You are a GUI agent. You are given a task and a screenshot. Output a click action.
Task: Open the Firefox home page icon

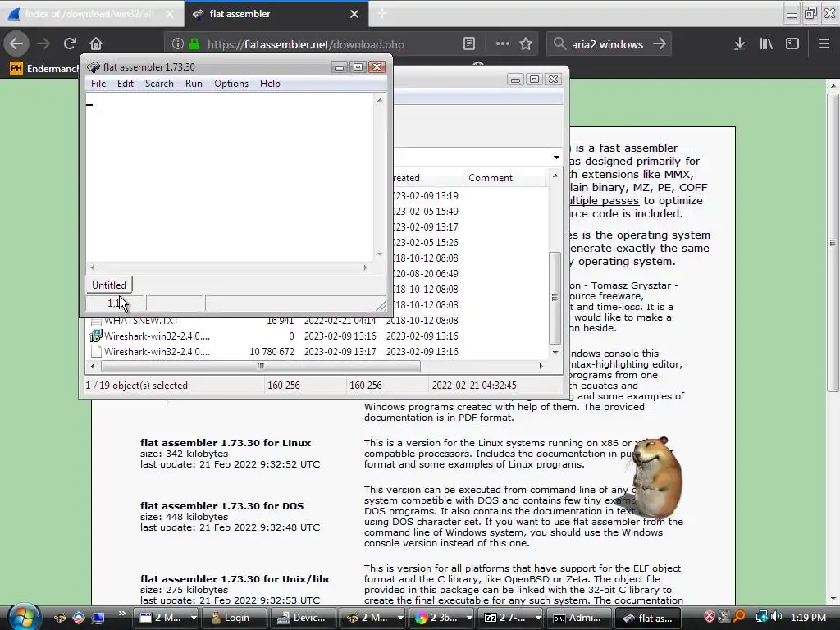[x=96, y=44]
